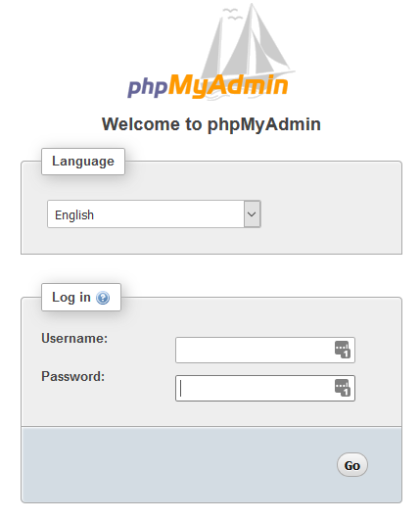
Task: Focus the Username input field
Action: (x=265, y=350)
